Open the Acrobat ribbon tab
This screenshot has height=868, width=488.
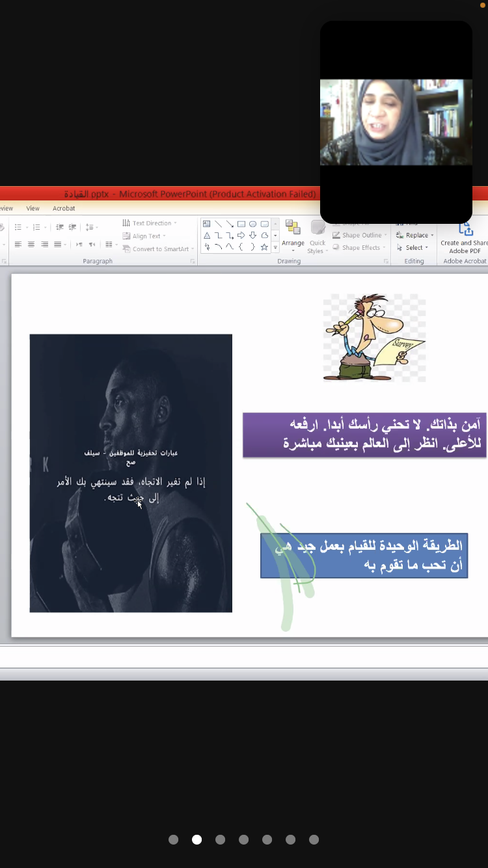[x=64, y=208]
